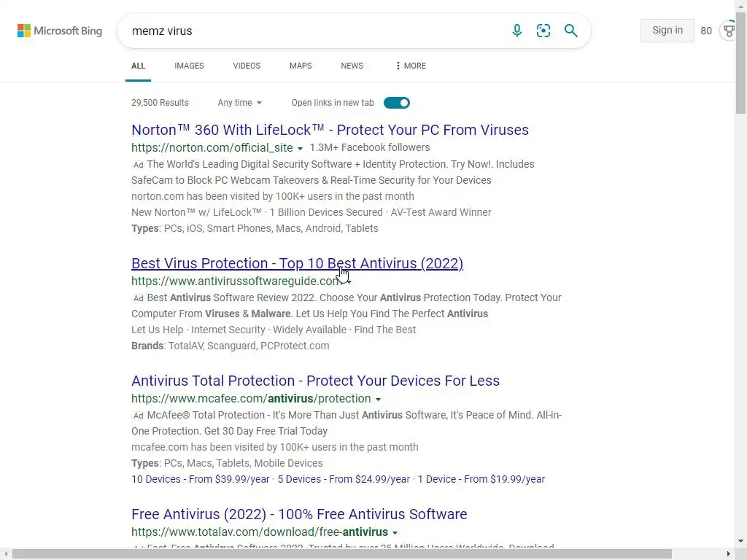
Task: Click the 80 rewards points count
Action: [x=706, y=31]
